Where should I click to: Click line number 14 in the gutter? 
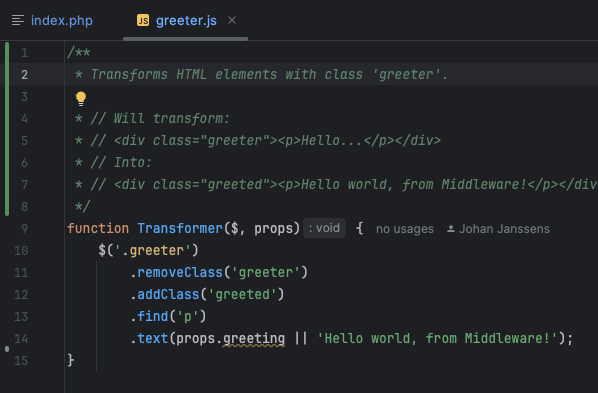pos(21,338)
